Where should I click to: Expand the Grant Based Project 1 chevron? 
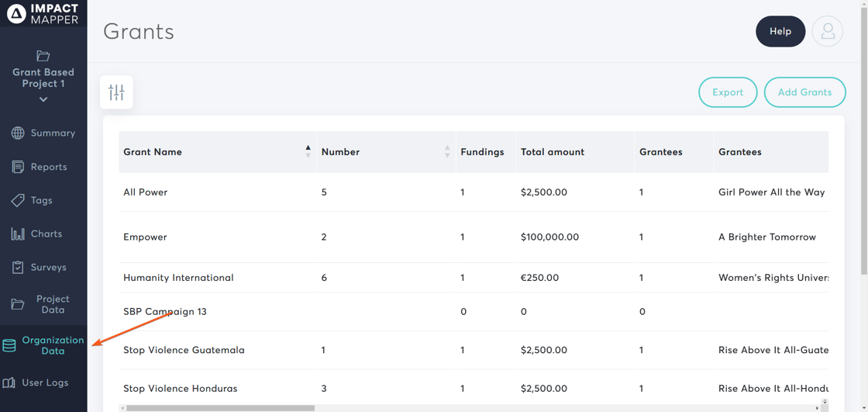coord(43,99)
